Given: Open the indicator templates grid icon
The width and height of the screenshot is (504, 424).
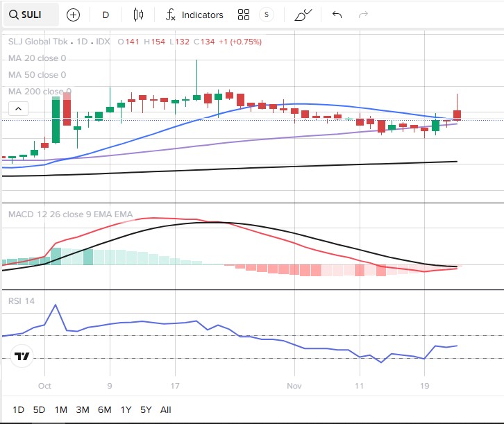Looking at the screenshot, I should click(x=243, y=15).
